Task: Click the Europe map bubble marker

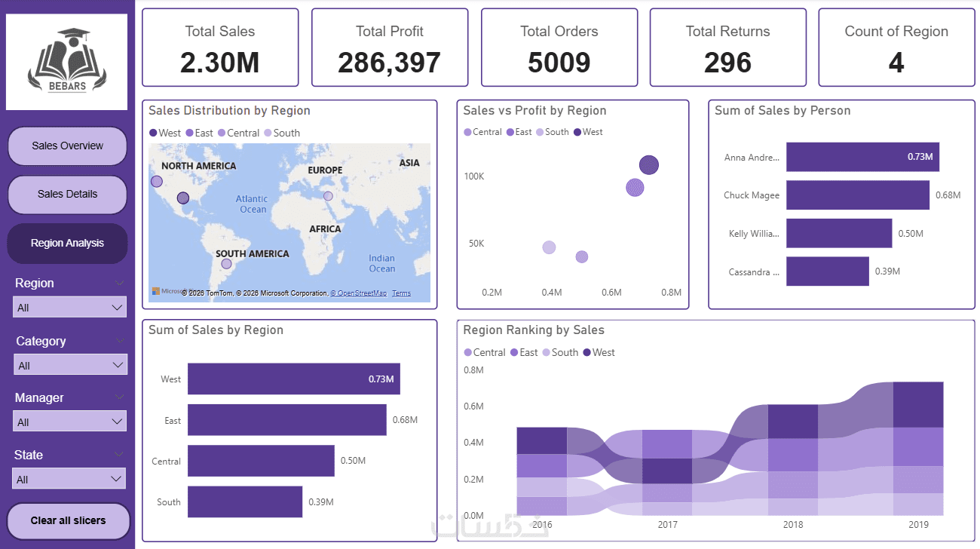Action: pyautogui.click(x=328, y=196)
